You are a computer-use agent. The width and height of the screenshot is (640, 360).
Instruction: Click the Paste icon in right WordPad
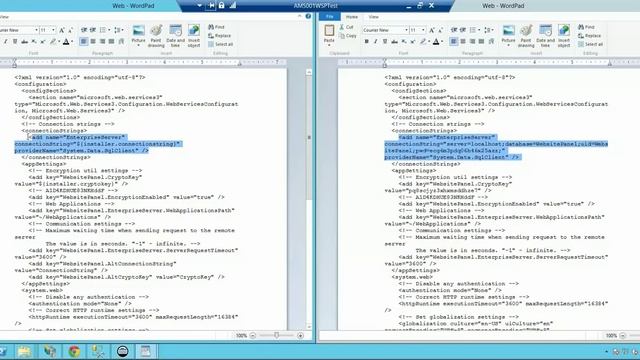329,31
